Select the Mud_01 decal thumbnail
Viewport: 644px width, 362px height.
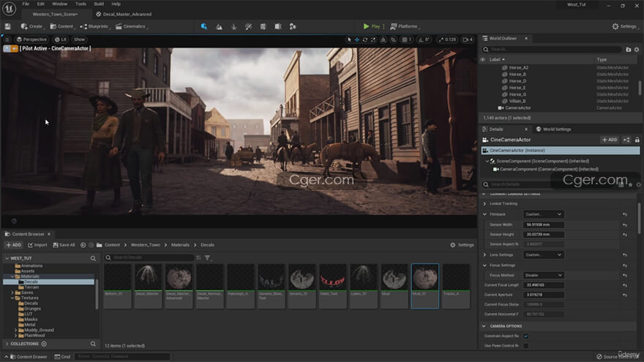(x=424, y=286)
